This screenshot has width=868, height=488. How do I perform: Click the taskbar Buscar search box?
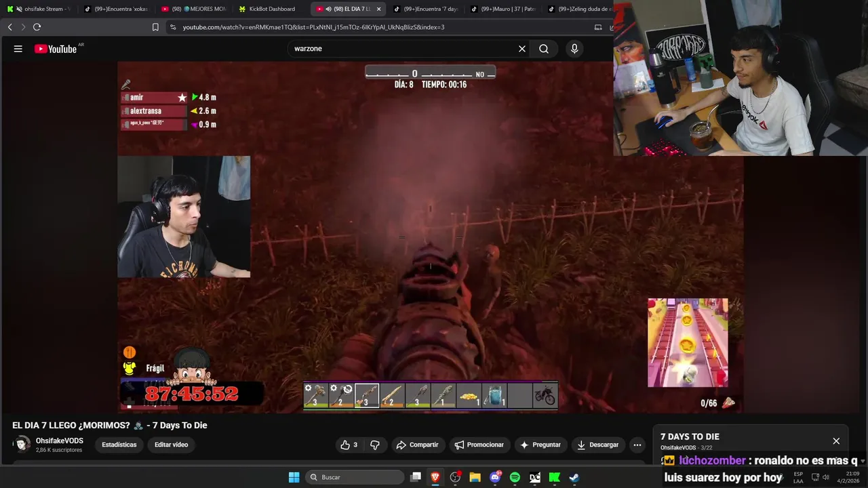353,477
